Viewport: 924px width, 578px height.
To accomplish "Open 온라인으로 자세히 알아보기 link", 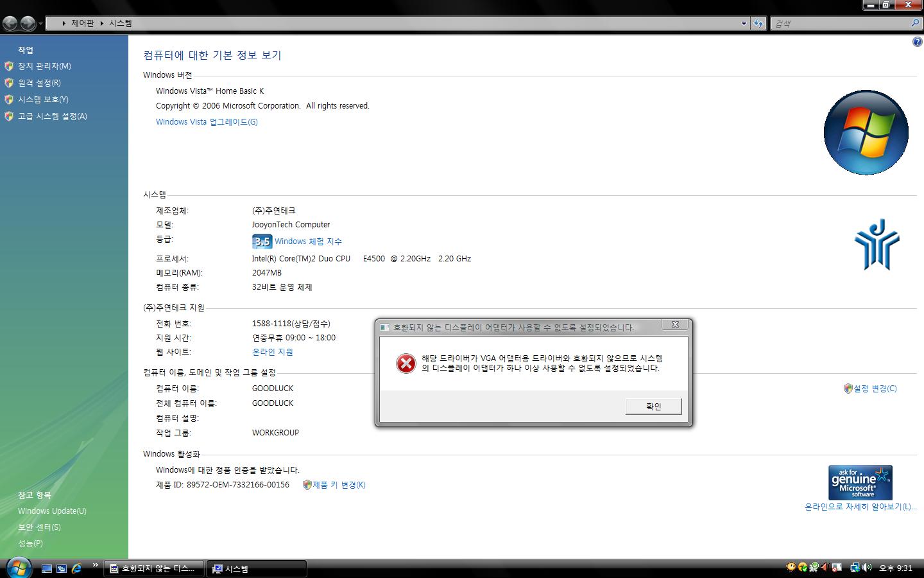I will (860, 507).
